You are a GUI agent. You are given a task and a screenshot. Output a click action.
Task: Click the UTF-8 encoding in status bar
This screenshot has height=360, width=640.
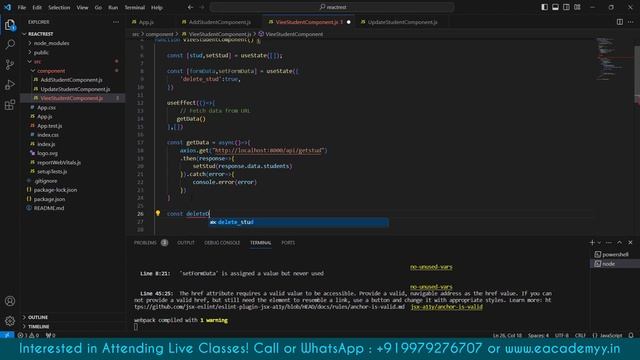pos(561,335)
